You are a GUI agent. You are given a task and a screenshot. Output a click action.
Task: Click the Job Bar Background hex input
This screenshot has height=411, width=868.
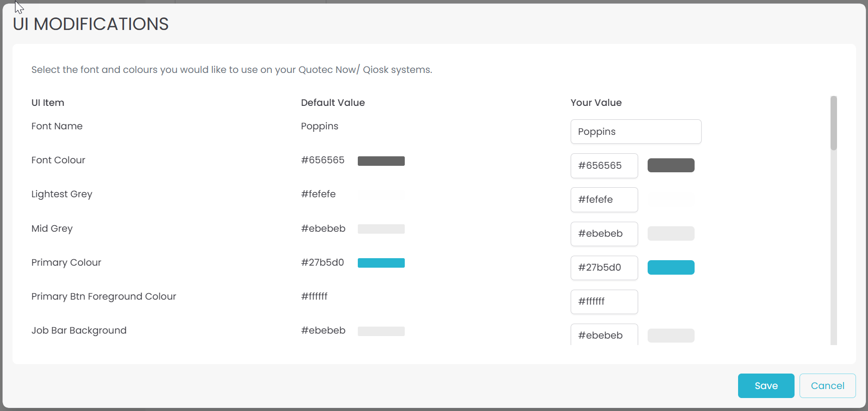tap(604, 335)
